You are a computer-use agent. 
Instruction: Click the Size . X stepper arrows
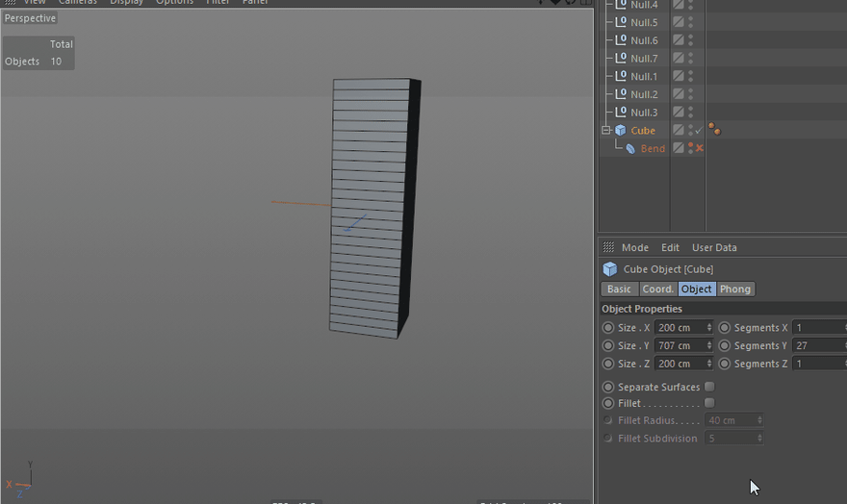click(709, 328)
